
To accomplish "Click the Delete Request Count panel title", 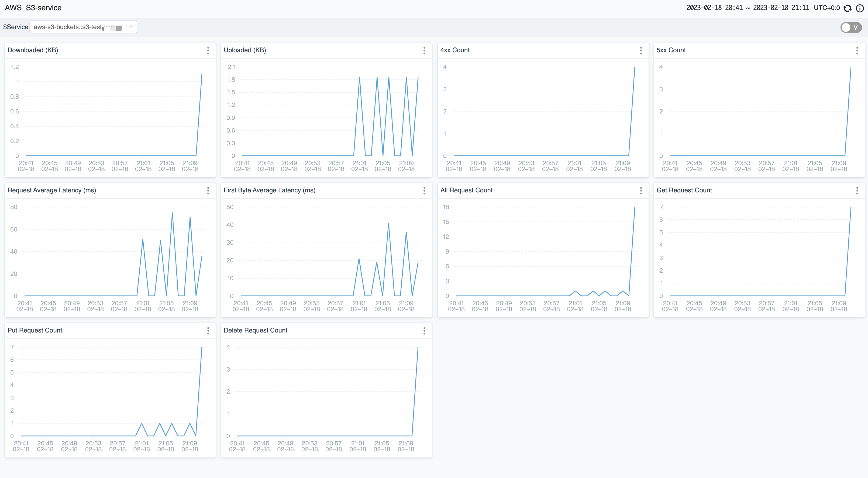I will [x=255, y=330].
